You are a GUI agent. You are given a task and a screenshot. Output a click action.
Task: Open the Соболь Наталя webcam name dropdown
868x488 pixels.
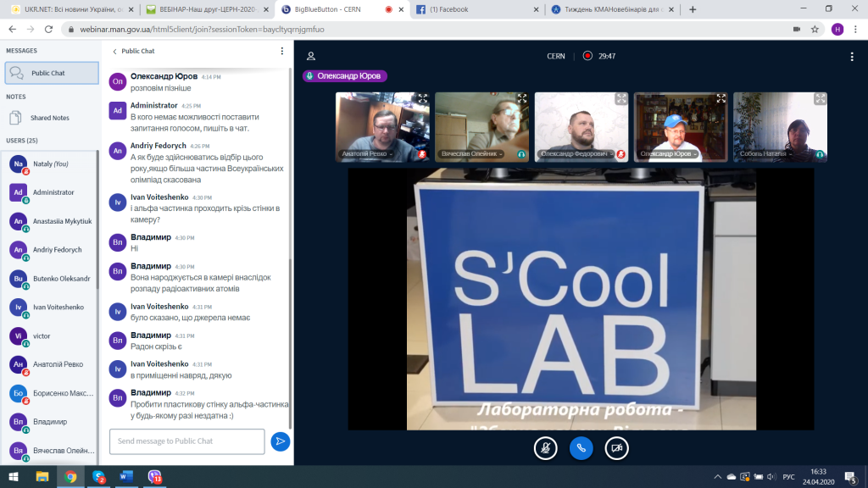(765, 154)
